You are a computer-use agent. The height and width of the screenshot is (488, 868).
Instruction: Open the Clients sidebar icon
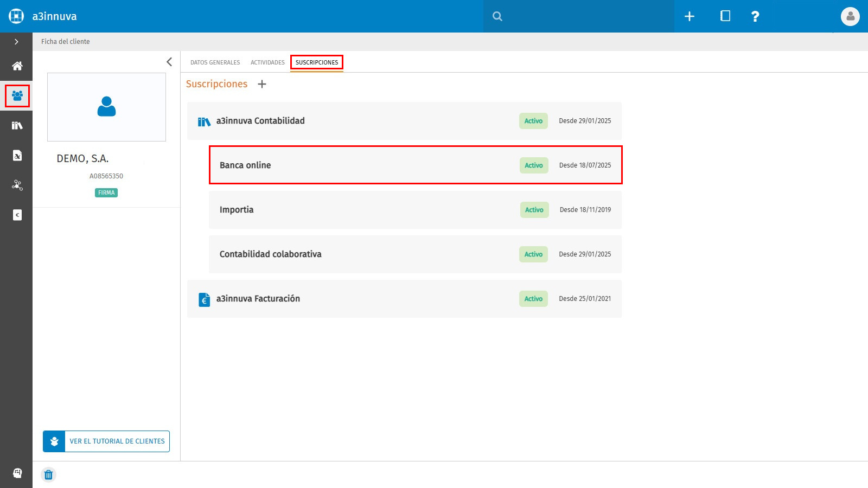17,96
